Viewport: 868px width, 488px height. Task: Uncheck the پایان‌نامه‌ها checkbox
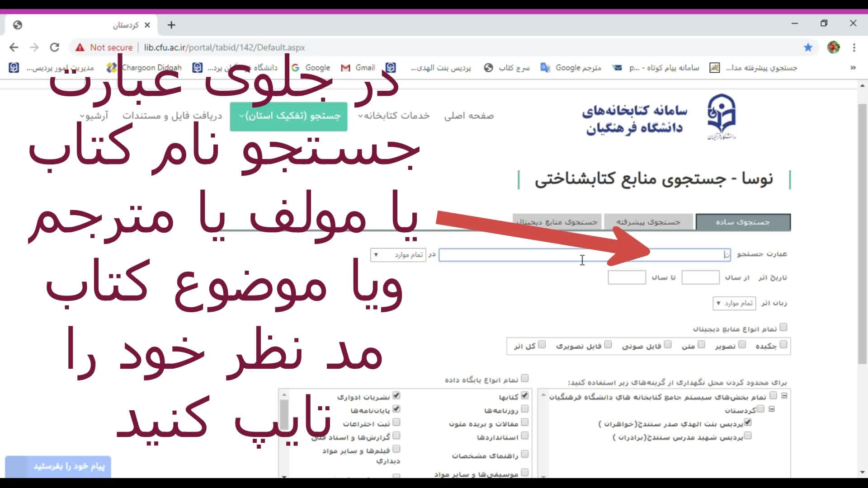click(396, 409)
